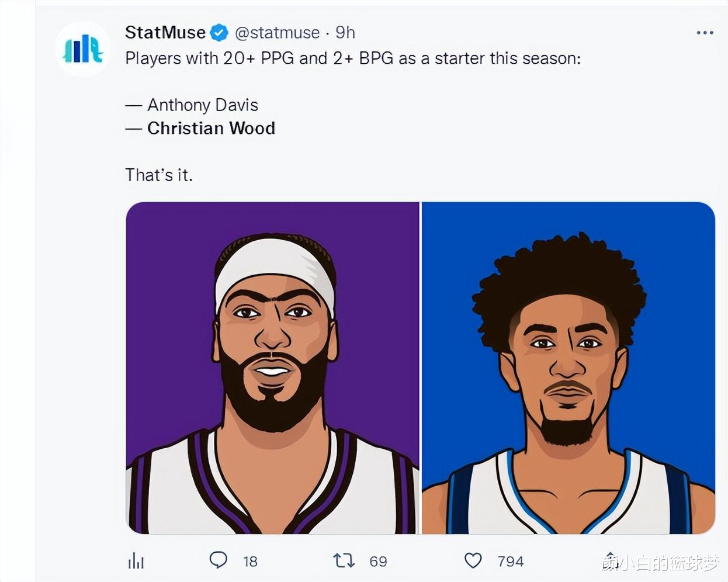This screenshot has width=728, height=582.
Task: Open the Anthony Davis illustration
Action: pyautogui.click(x=273, y=368)
